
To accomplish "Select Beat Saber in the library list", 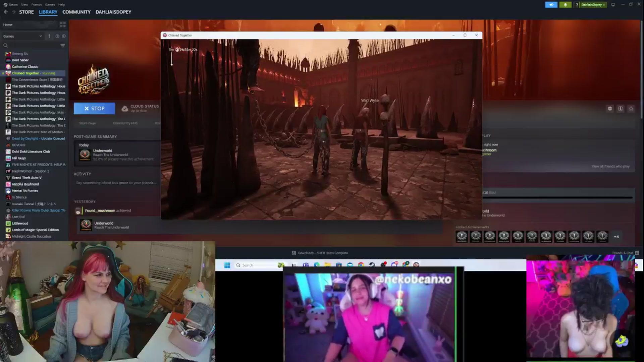I will (x=20, y=60).
